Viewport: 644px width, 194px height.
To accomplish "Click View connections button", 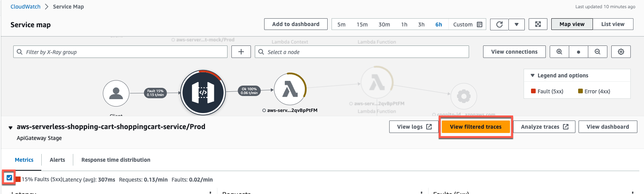I will [x=514, y=52].
